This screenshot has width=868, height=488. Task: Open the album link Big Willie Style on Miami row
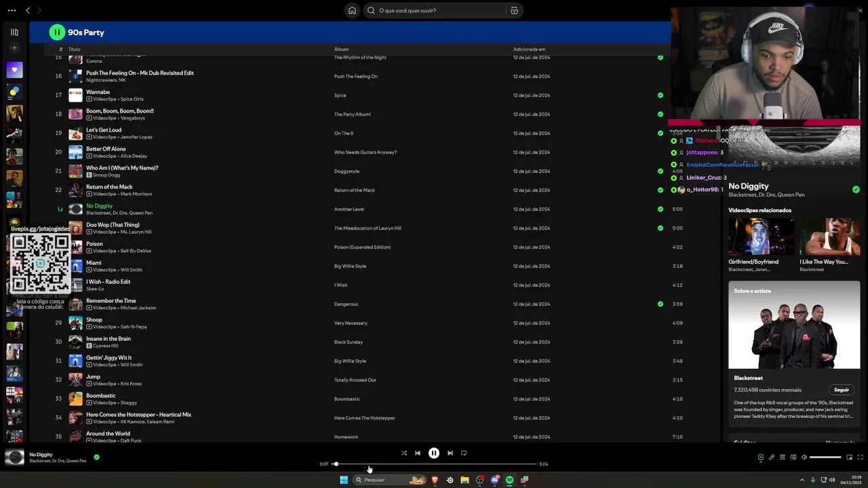click(350, 266)
